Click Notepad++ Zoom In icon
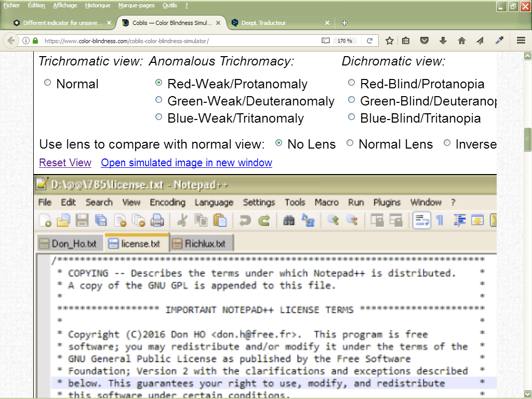The height and width of the screenshot is (399, 532). point(333,220)
